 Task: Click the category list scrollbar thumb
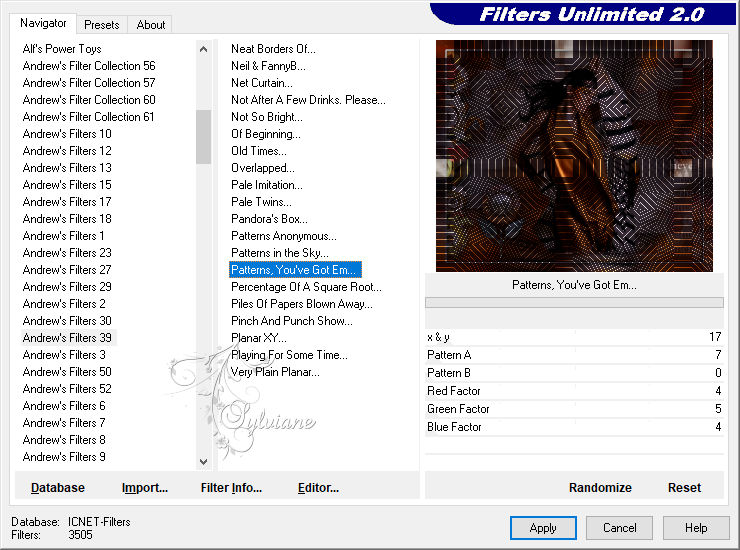pos(203,136)
